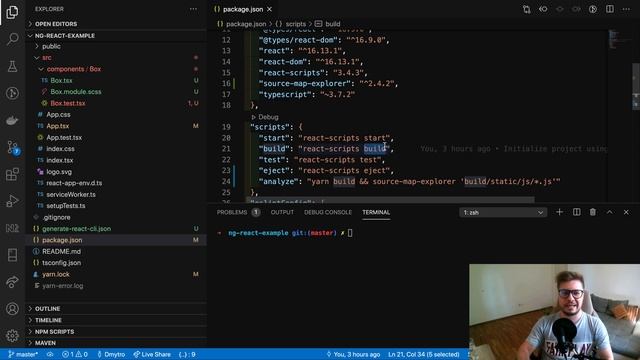Click the terminal prompt input area

tap(350, 233)
